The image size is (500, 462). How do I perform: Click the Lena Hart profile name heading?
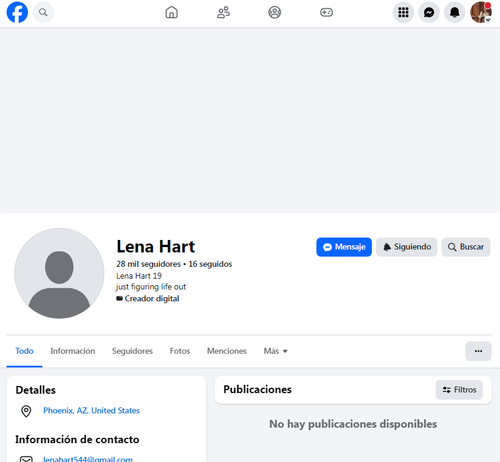click(156, 247)
